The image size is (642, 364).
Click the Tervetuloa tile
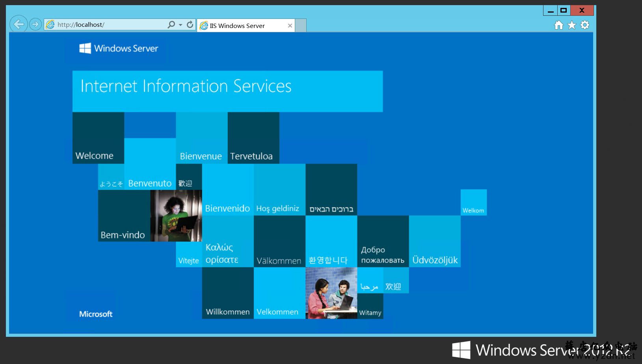tap(253, 138)
